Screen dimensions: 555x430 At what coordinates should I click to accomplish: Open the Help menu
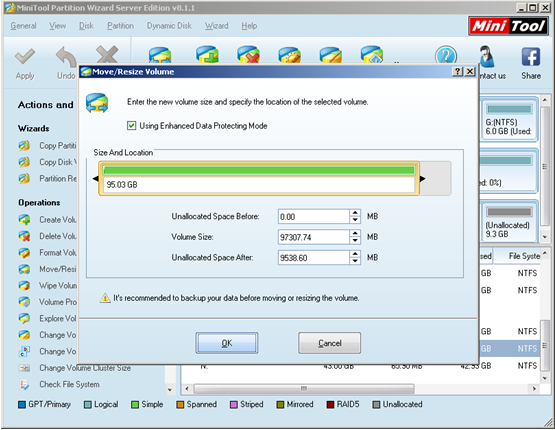(x=249, y=26)
